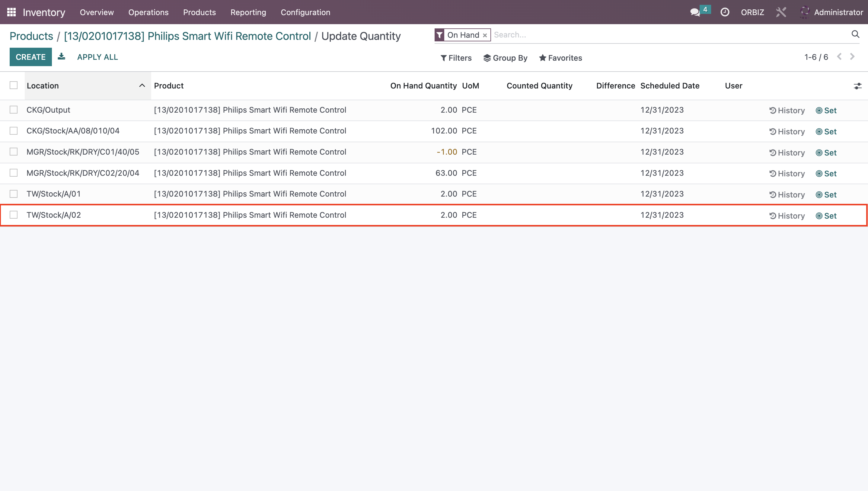868x491 pixels.
Task: Remove the On Hand filter tag
Action: click(485, 35)
